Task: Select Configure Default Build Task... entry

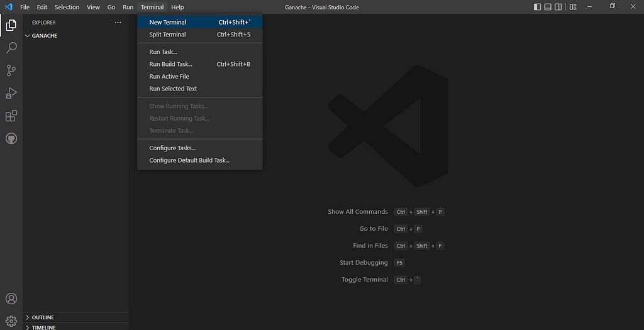Action: 200,160
